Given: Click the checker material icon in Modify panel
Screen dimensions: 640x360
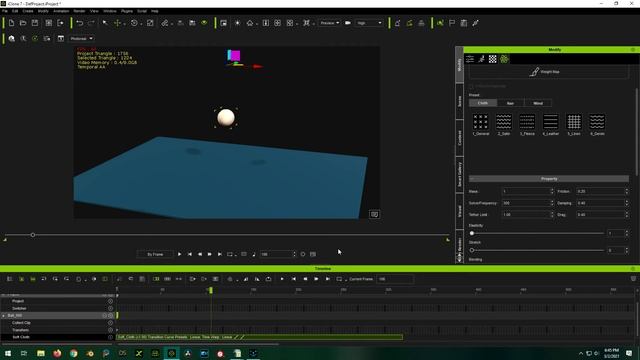Looking at the screenshot, I should click(493, 59).
